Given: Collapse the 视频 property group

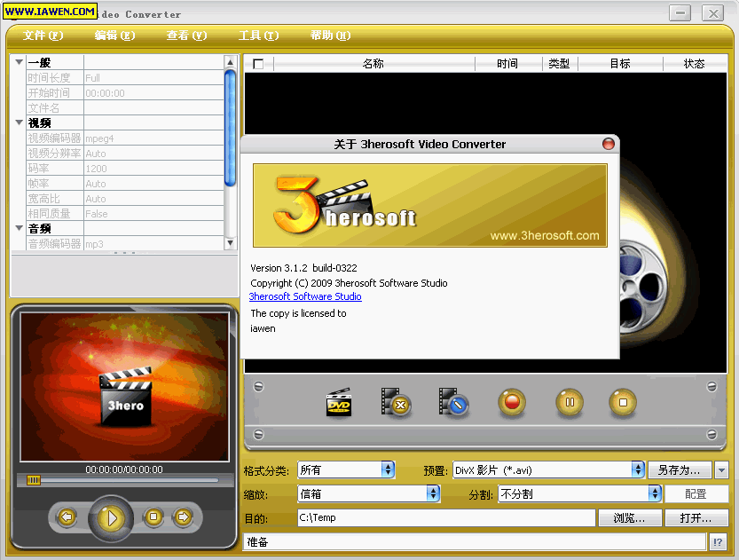Looking at the screenshot, I should click(19, 122).
